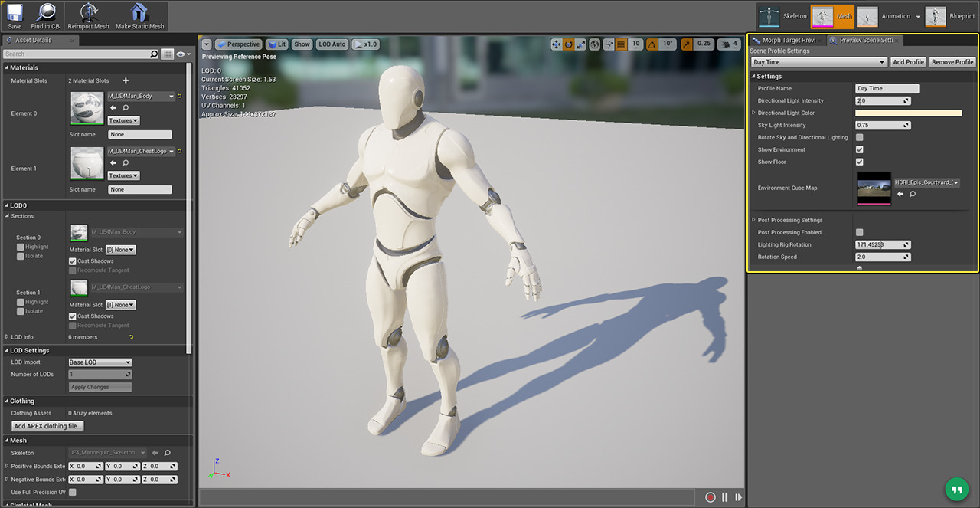Open the Directional Light Color swatch

tap(908, 113)
